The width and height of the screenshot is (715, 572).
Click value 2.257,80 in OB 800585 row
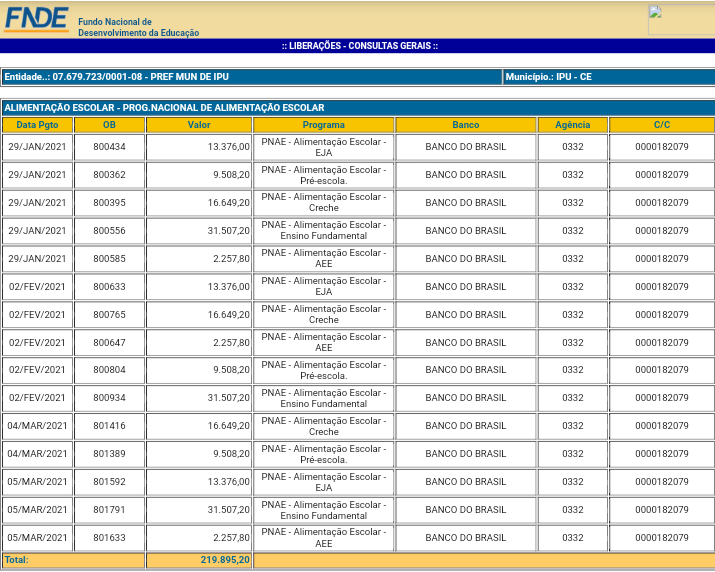pos(231,259)
